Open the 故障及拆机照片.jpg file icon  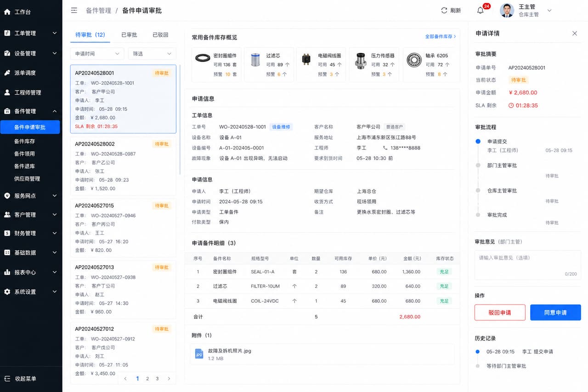tap(199, 353)
